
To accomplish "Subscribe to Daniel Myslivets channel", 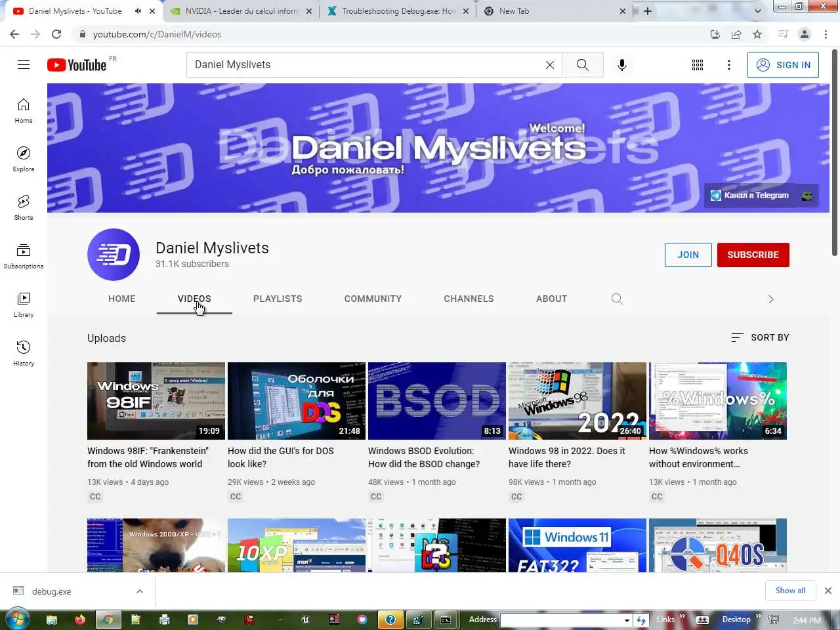I will click(x=753, y=255).
